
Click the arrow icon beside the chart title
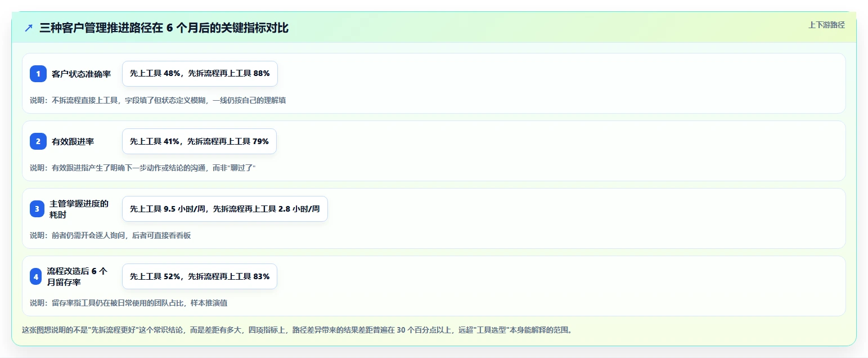click(x=29, y=28)
